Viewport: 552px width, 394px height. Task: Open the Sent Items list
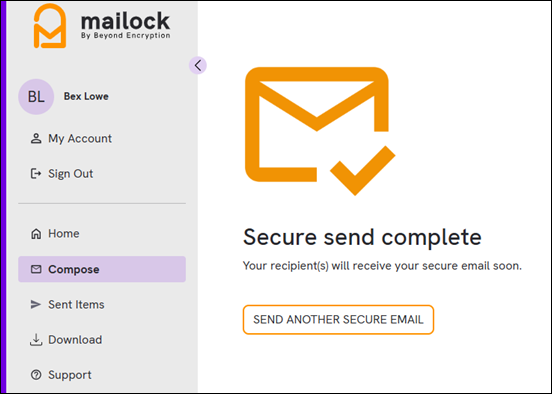76,305
